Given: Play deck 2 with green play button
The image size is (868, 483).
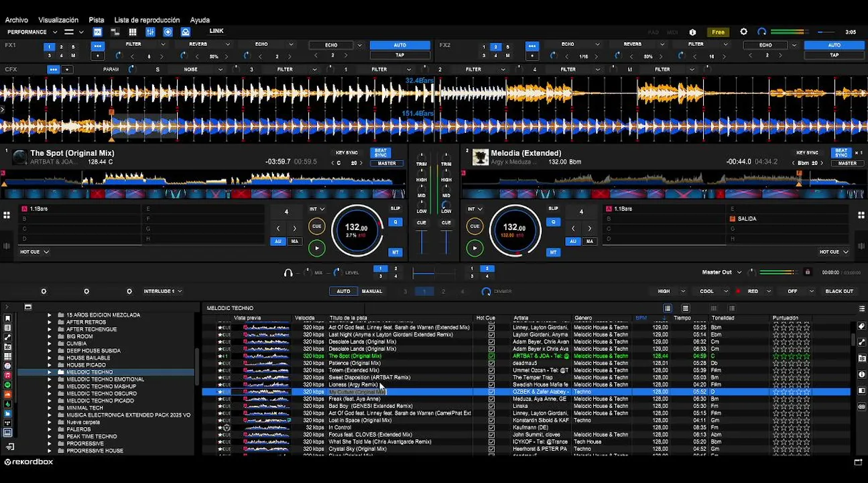Looking at the screenshot, I should pos(475,248).
